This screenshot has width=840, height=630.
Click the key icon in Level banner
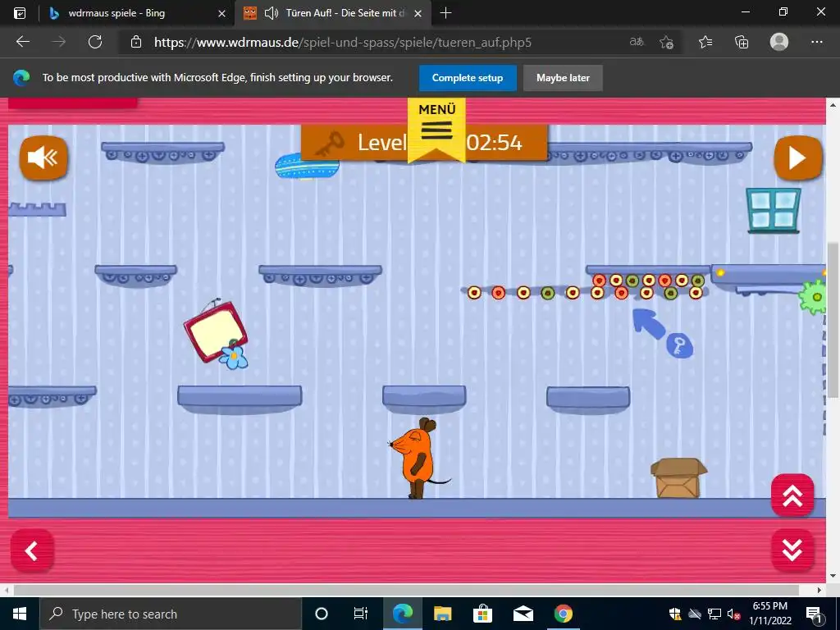point(329,144)
